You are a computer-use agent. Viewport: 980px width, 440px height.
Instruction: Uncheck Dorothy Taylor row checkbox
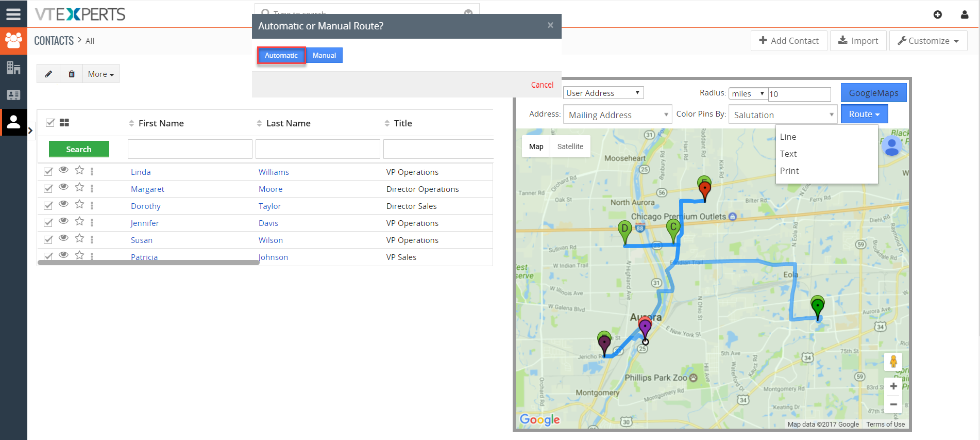click(x=48, y=206)
